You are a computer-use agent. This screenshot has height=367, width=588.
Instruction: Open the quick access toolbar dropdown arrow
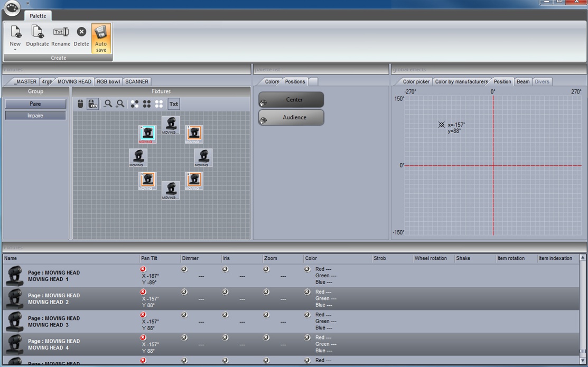click(27, 3)
